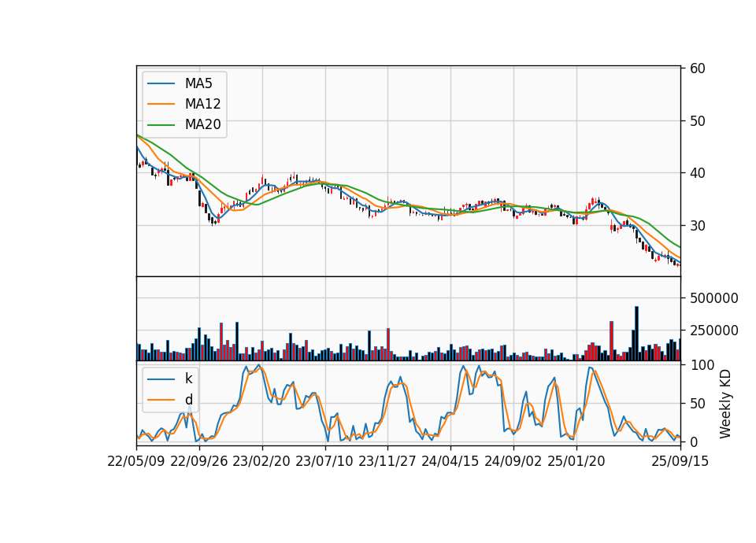756x543 pixels.
Task: Click the KD axis value 100
Action: tap(702, 365)
